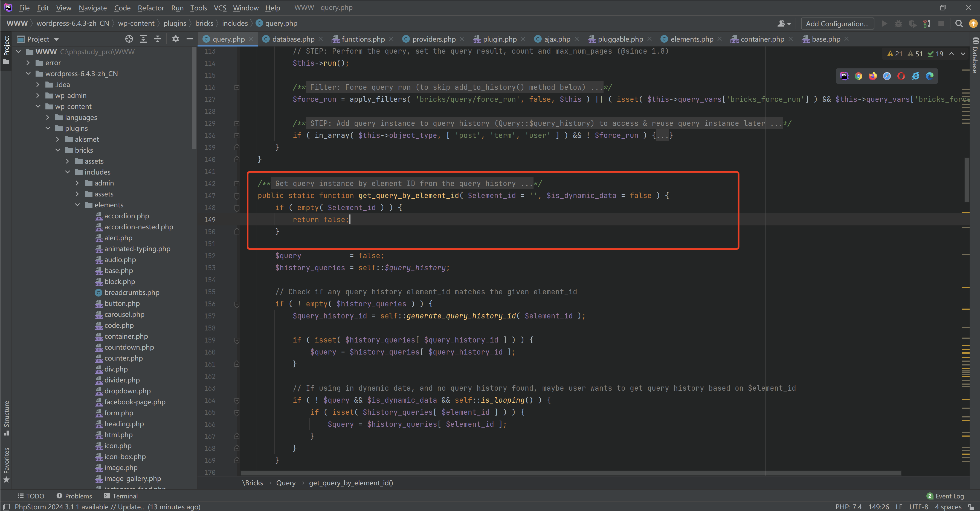Open the VCS menu

point(219,8)
